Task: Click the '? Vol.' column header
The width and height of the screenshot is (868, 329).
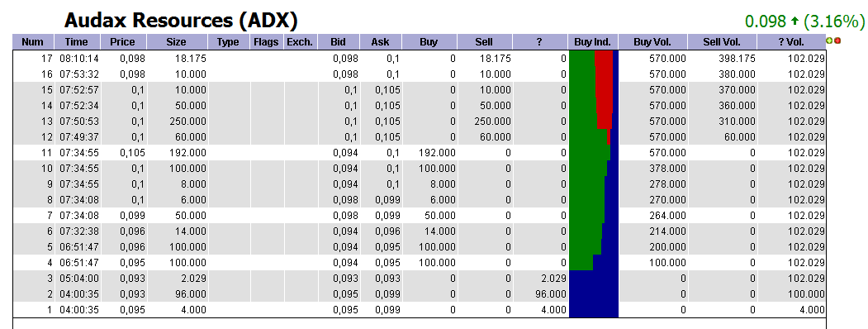Action: (x=791, y=42)
